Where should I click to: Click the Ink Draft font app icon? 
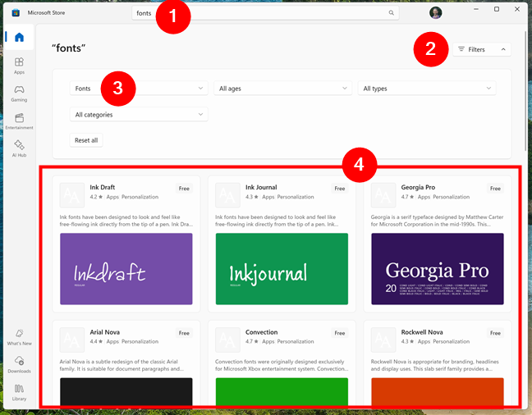point(72,195)
